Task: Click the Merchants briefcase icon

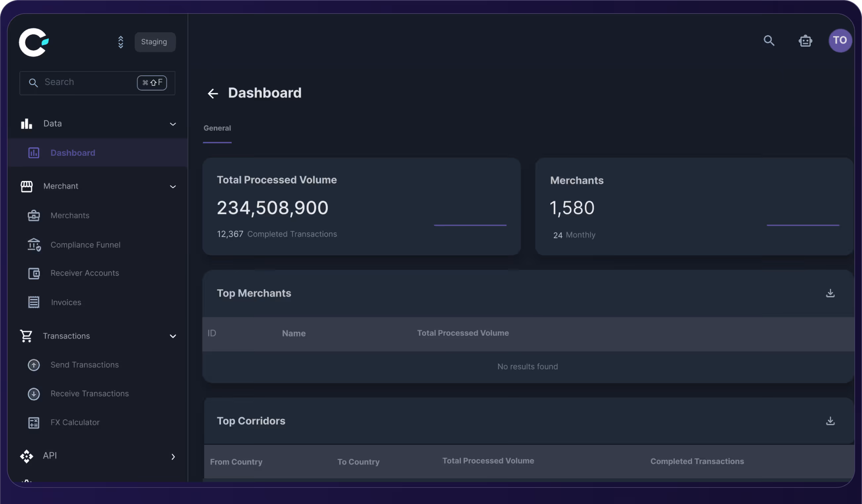Action: tap(33, 216)
